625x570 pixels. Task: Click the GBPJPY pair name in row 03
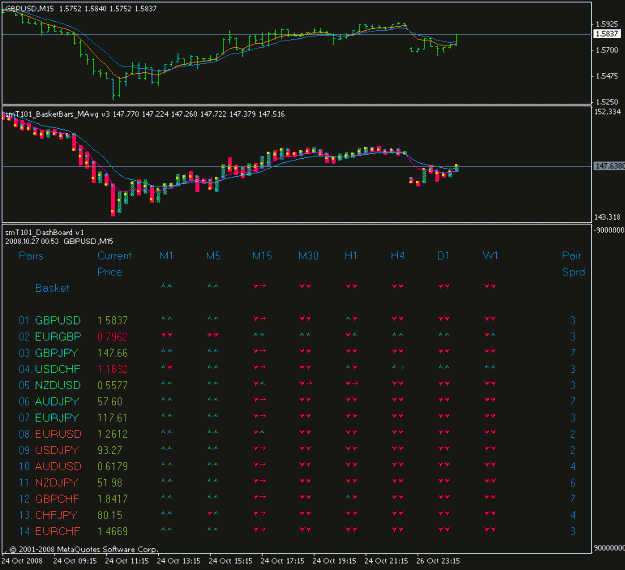click(x=56, y=353)
